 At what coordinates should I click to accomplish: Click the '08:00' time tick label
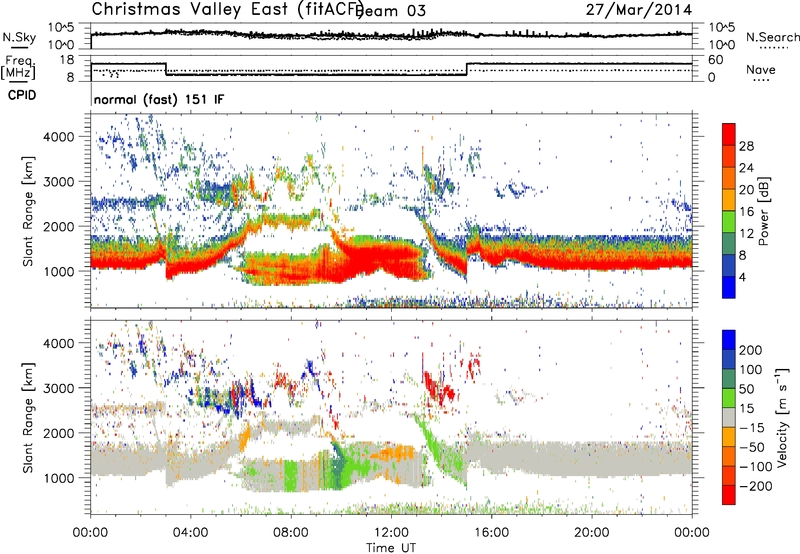click(291, 533)
